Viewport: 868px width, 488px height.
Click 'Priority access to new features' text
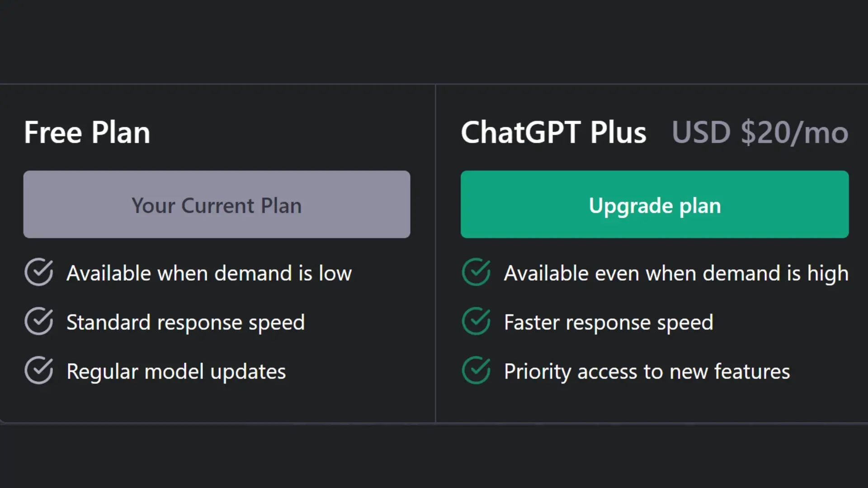point(646,371)
